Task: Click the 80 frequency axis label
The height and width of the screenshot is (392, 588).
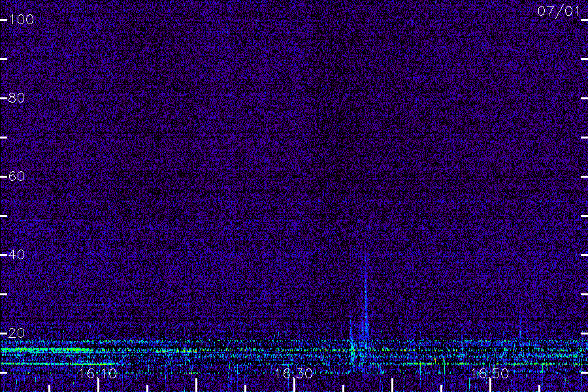Action: (x=16, y=98)
